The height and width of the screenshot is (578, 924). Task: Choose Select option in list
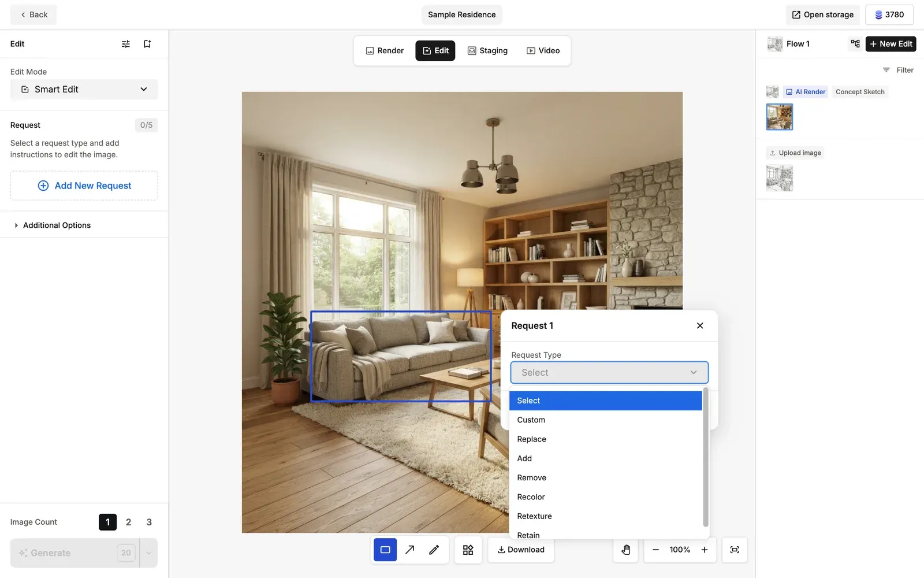coord(605,401)
